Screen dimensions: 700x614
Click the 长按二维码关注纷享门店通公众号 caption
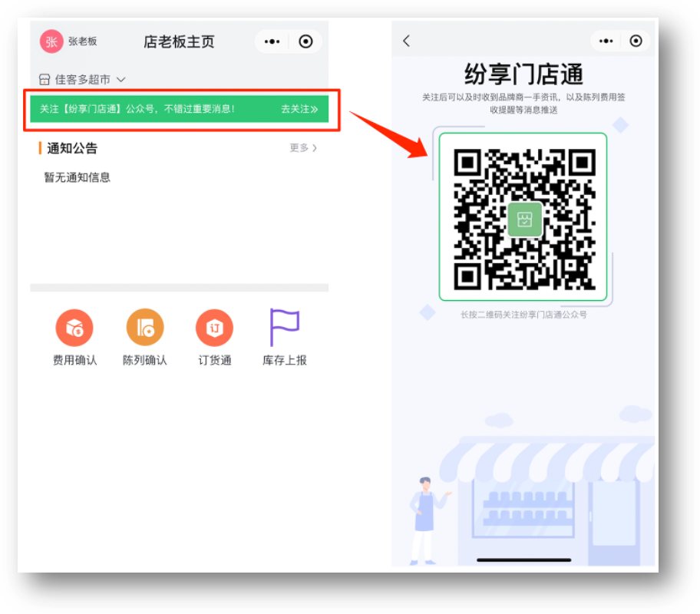(x=523, y=315)
